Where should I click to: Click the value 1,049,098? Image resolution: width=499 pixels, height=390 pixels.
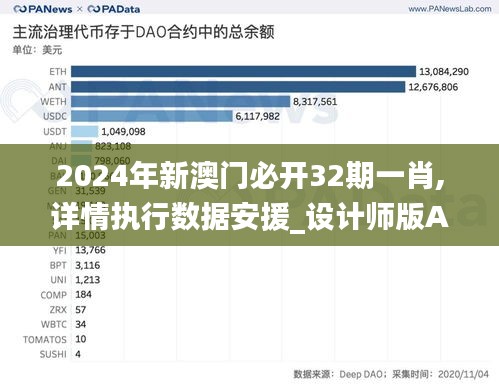123,131
